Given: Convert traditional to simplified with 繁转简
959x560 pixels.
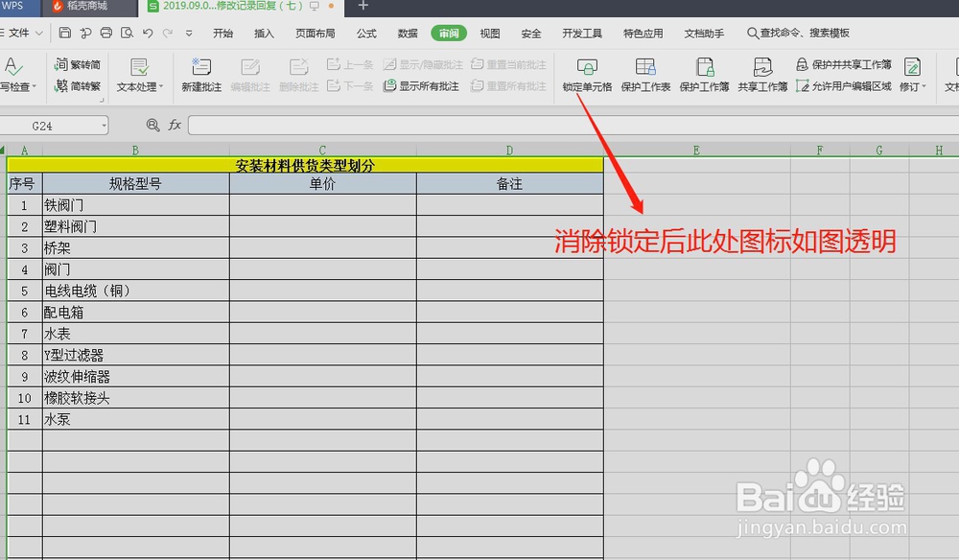Looking at the screenshot, I should (78, 64).
